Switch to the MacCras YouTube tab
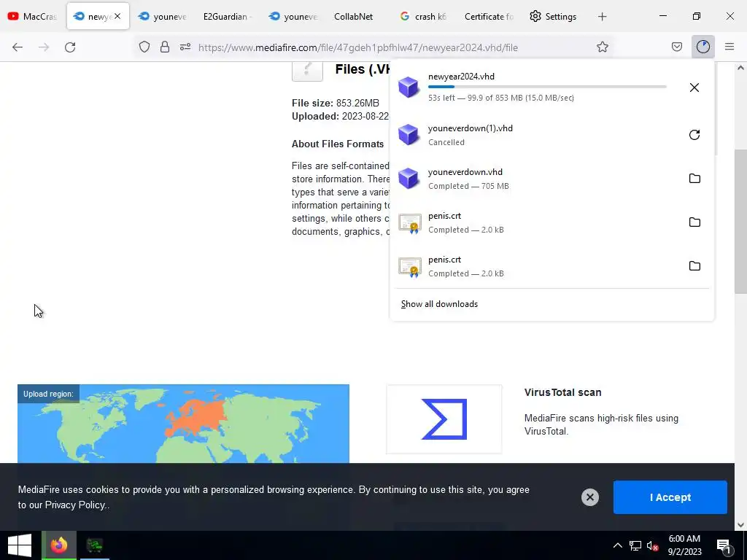Screen dimensions: 747x560 32,17
